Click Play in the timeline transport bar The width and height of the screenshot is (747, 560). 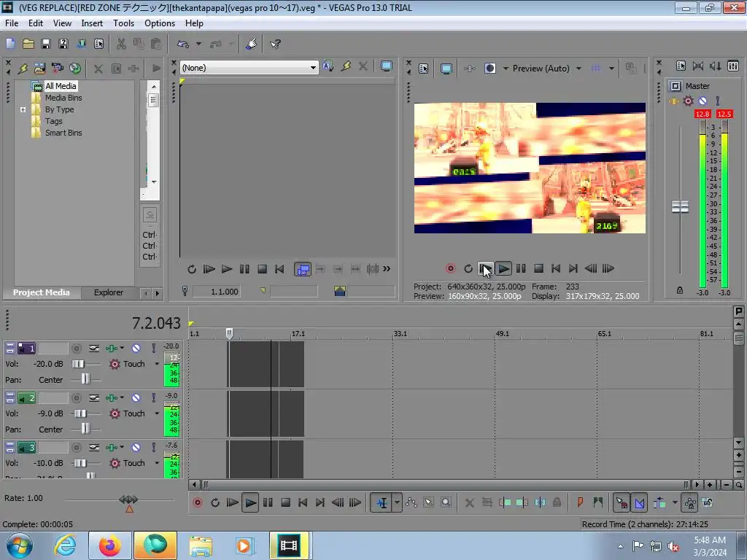click(x=250, y=502)
